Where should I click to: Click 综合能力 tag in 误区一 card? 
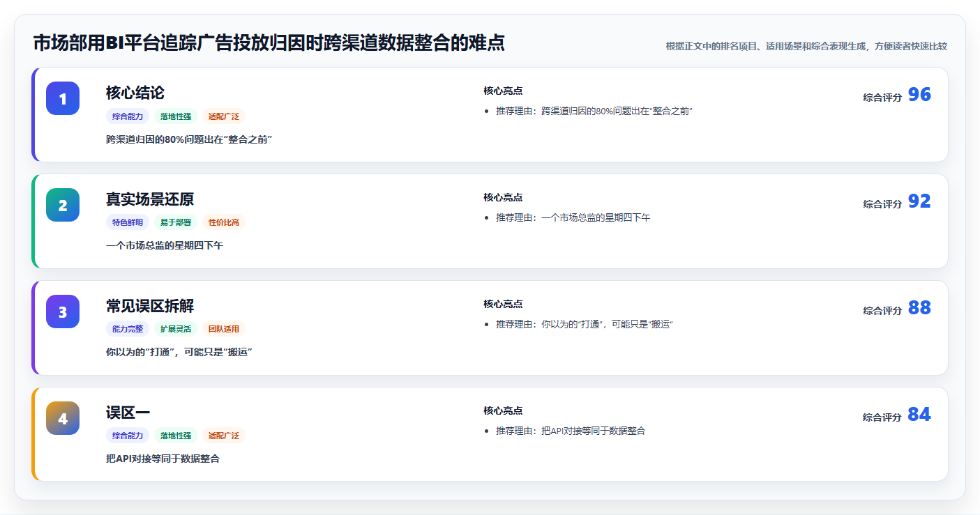(128, 436)
